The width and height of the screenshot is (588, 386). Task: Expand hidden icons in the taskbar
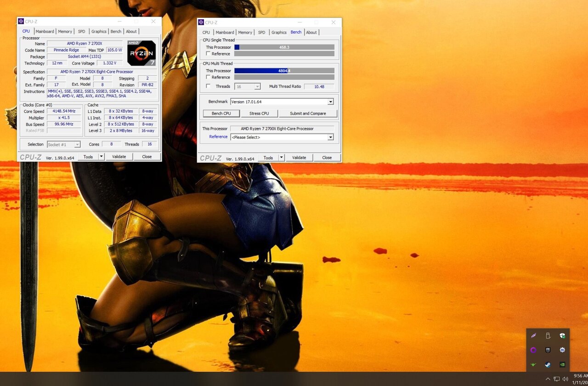[x=548, y=380]
